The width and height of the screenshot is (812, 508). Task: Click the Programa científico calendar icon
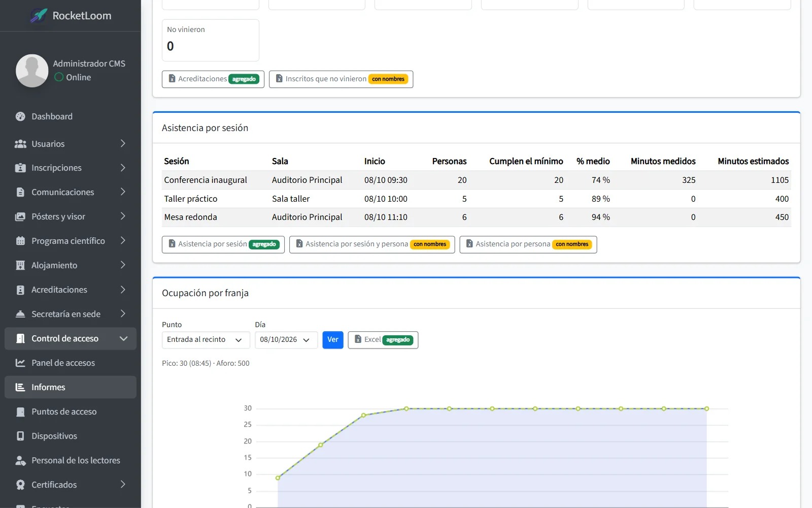pyautogui.click(x=20, y=241)
